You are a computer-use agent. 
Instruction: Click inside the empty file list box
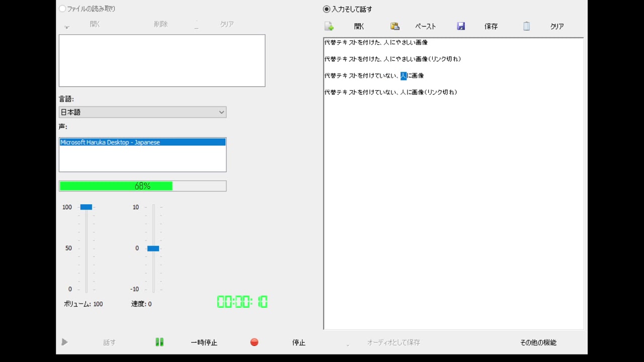pos(162,61)
